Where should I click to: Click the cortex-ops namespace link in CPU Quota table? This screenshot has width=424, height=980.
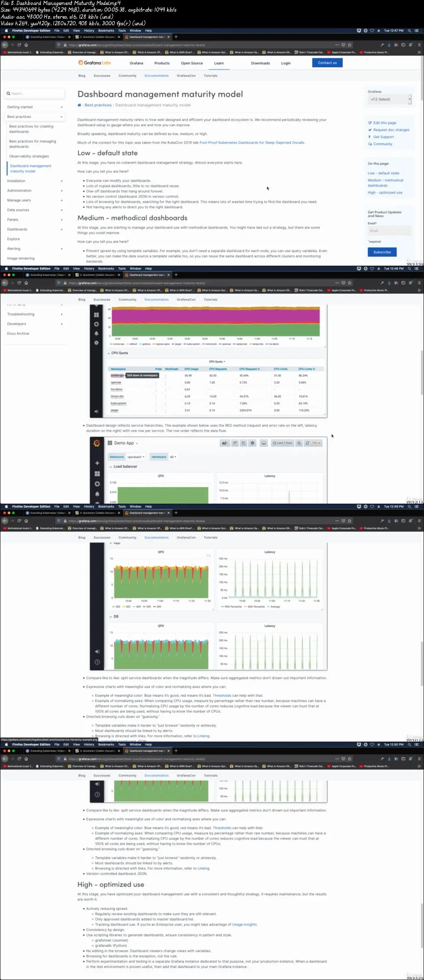coord(117,375)
